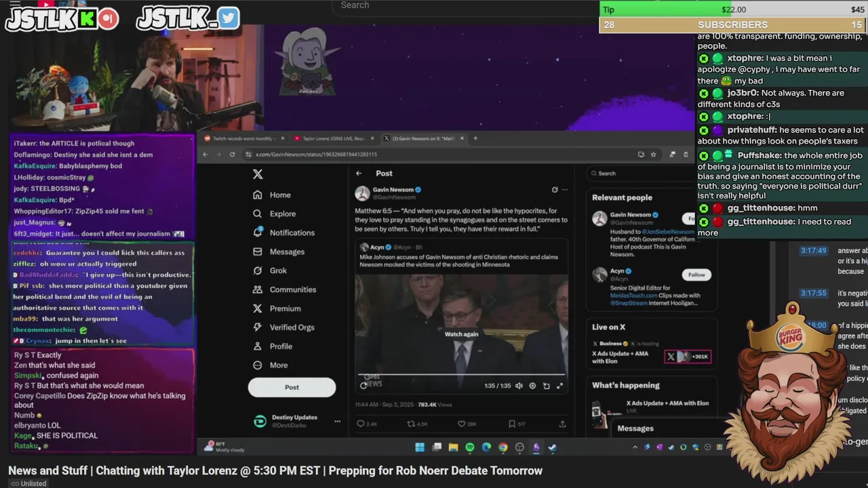The height and width of the screenshot is (488, 868).
Task: Open Task View from the taskbar
Action: 437,447
